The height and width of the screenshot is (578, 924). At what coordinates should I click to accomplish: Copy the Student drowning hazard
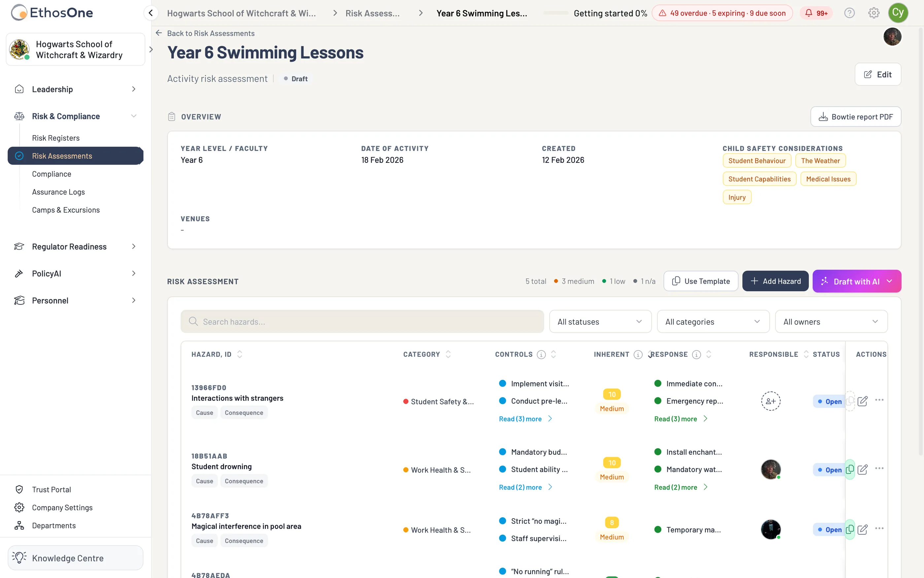(x=850, y=469)
